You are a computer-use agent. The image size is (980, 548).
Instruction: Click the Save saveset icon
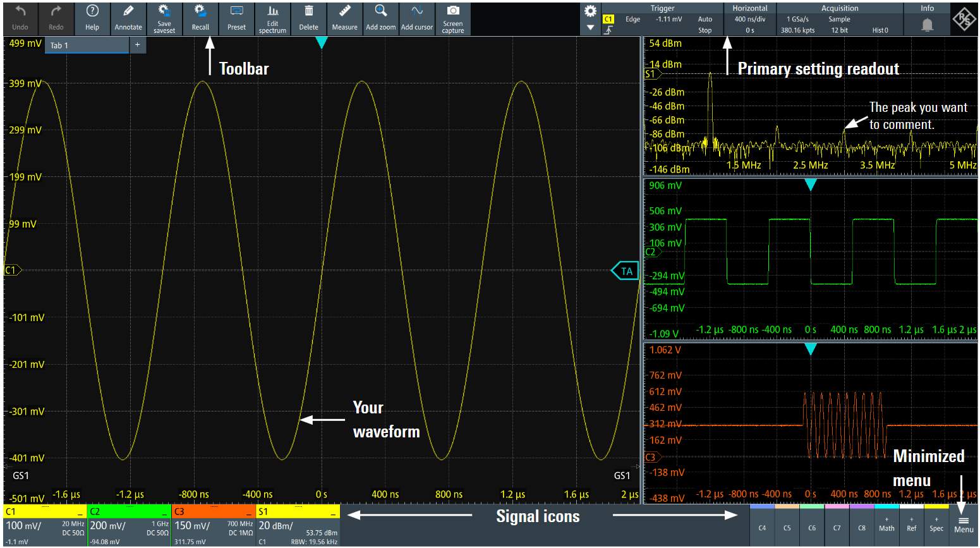pyautogui.click(x=164, y=18)
